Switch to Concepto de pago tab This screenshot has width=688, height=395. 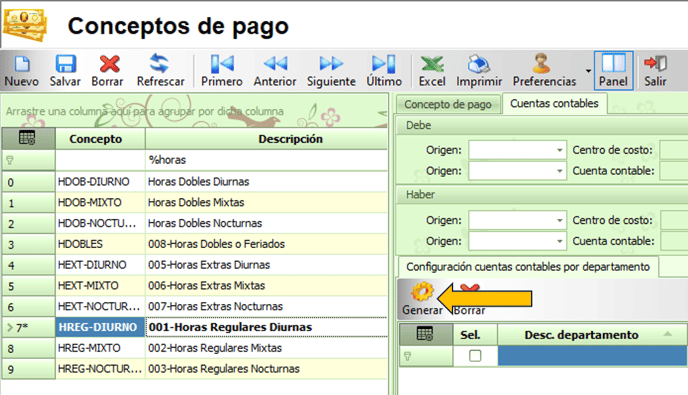(448, 104)
